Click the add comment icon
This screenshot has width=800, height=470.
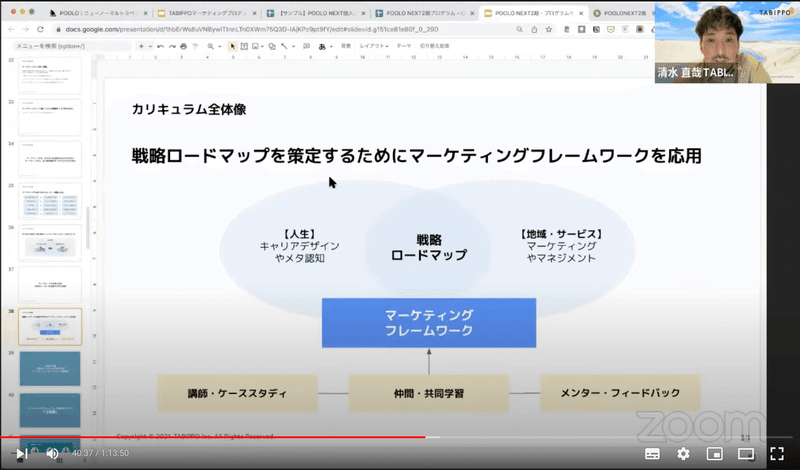[306, 46]
